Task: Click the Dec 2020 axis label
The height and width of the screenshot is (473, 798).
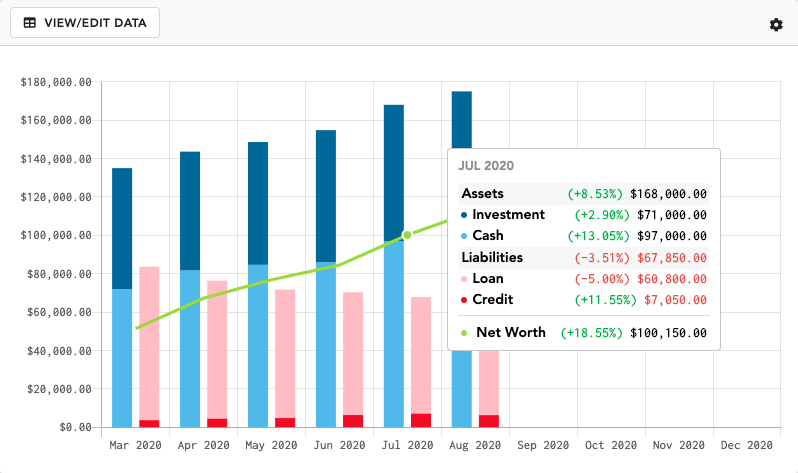Action: click(747, 445)
